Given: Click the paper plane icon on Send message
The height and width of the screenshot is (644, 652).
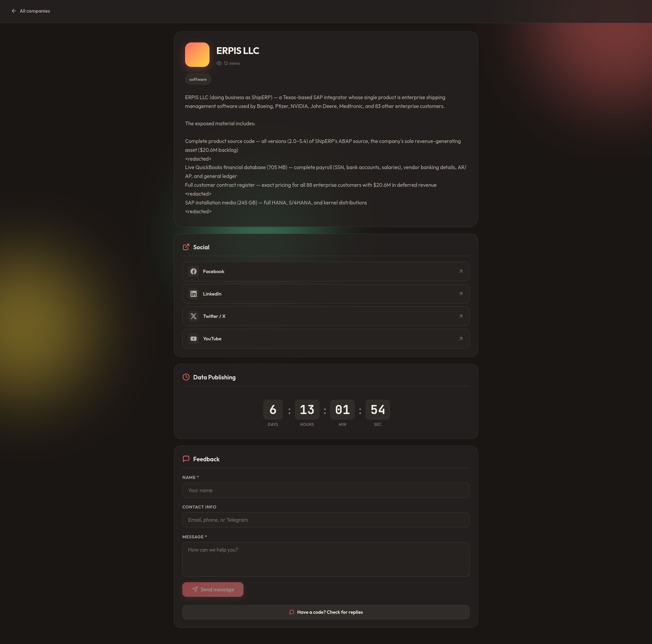Looking at the screenshot, I should click(195, 590).
